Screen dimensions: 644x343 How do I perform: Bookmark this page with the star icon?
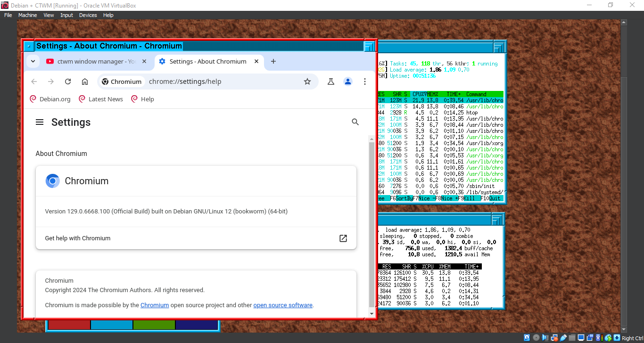(307, 82)
